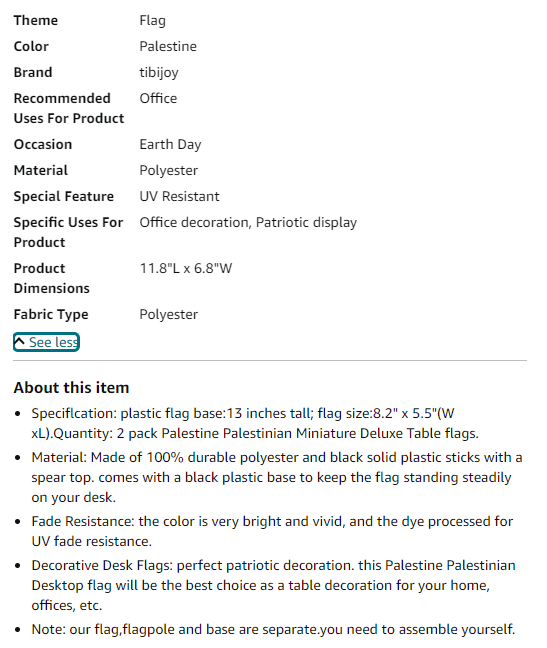Collapse details with See less link
This screenshot has width=547, height=648.
tap(46, 342)
